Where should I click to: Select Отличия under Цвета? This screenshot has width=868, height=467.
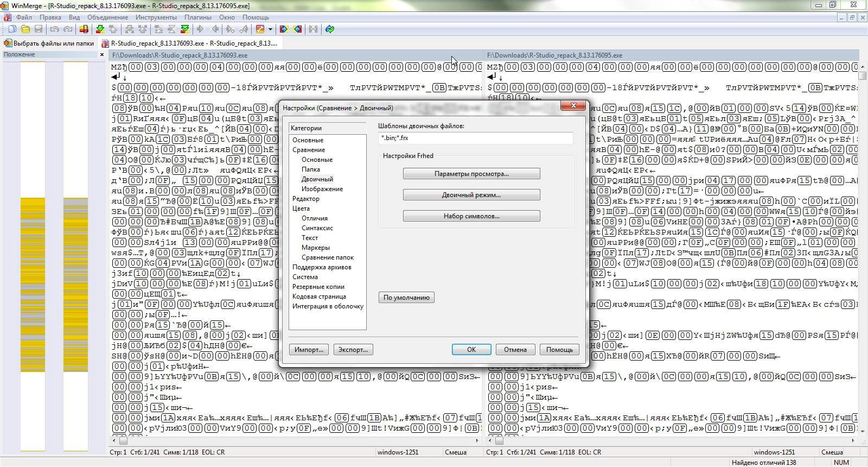[315, 218]
